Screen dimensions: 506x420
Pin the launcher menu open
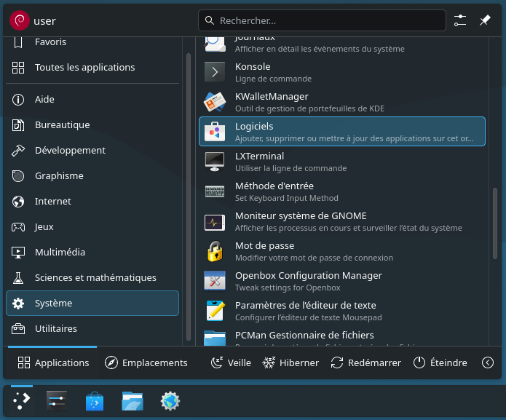tap(485, 20)
